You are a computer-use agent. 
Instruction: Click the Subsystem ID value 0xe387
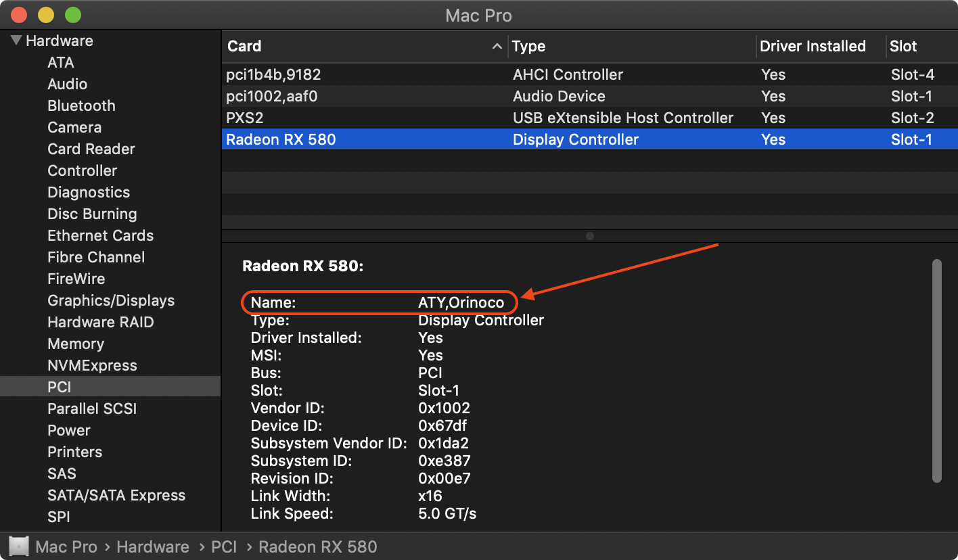click(x=444, y=461)
